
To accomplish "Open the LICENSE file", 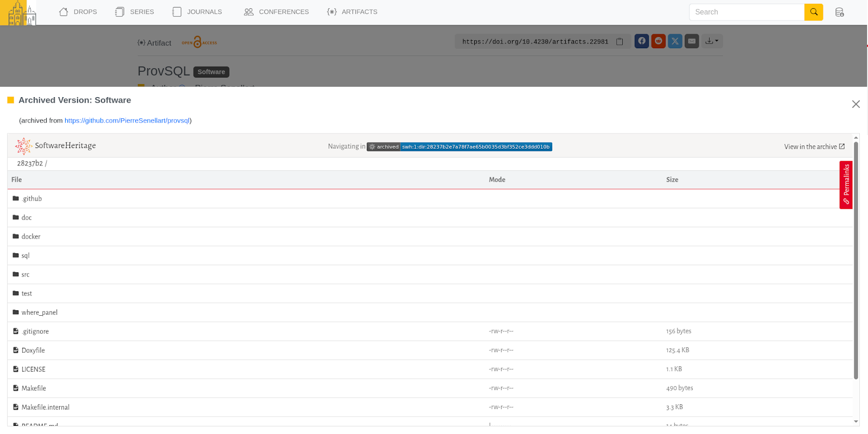I will point(33,369).
